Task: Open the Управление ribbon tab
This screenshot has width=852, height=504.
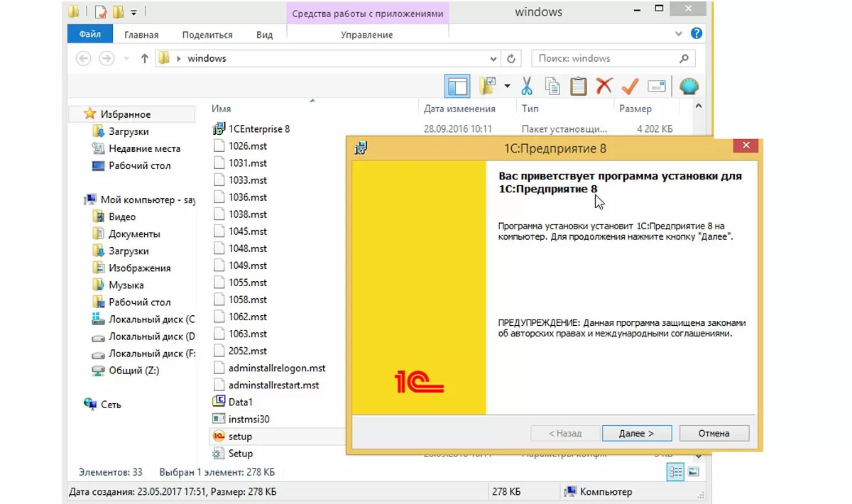Action: click(x=367, y=34)
